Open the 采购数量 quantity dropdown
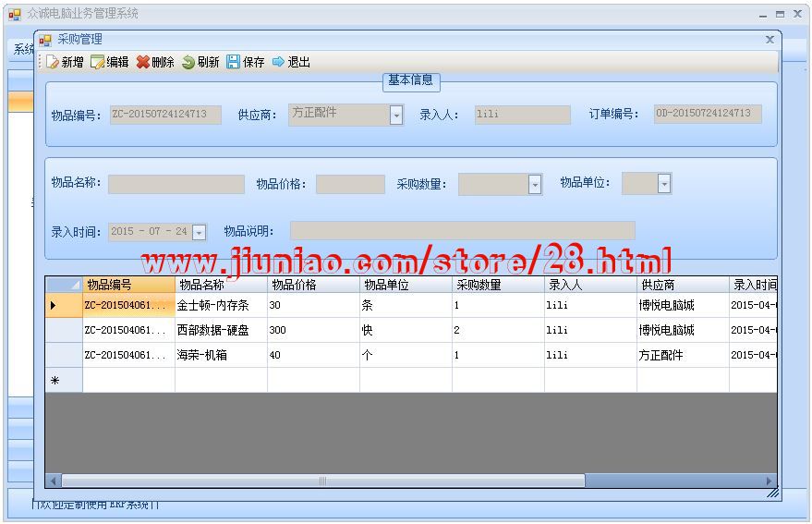 tap(535, 184)
